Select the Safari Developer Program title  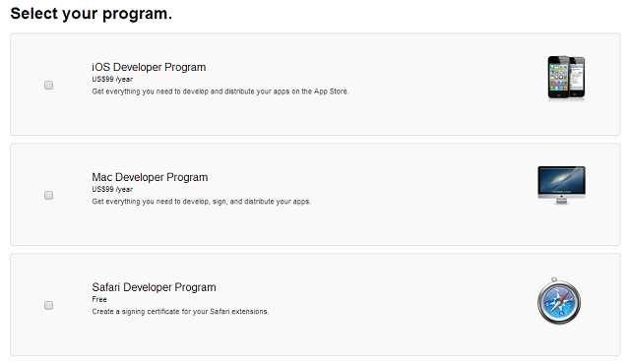pos(154,287)
